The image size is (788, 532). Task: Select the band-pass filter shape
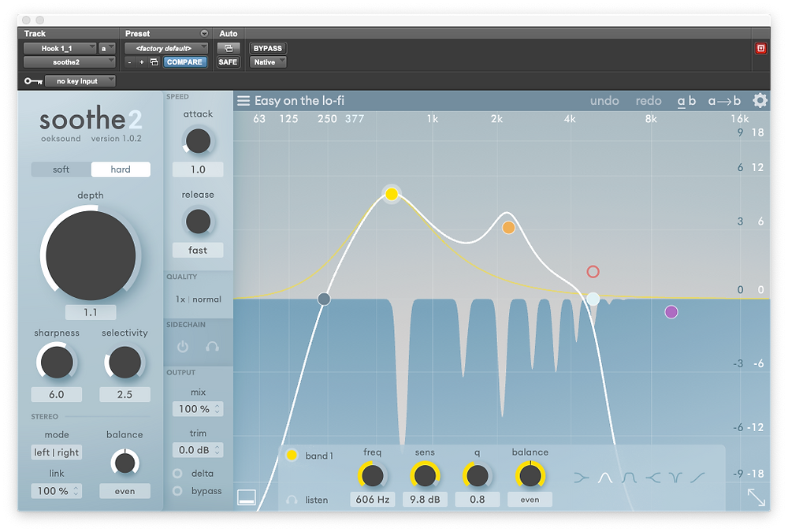pos(629,477)
